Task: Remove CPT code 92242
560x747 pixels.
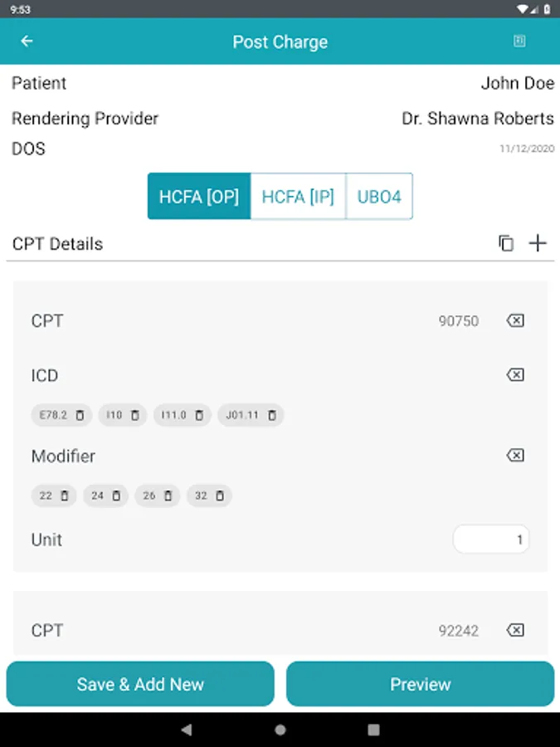Action: click(x=515, y=631)
